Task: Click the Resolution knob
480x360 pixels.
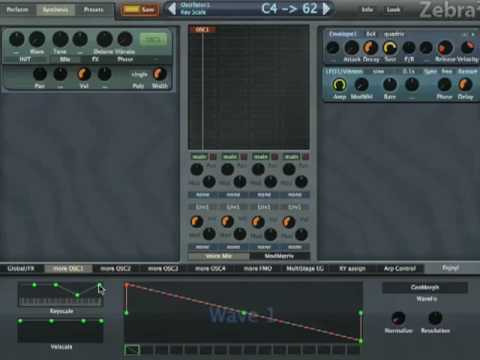Action: click(x=435, y=318)
